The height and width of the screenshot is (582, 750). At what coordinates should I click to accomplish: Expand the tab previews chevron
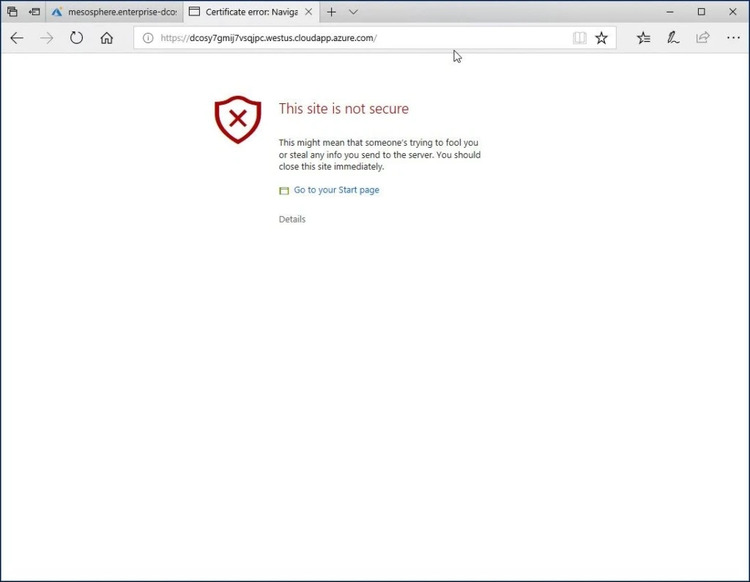(x=353, y=12)
